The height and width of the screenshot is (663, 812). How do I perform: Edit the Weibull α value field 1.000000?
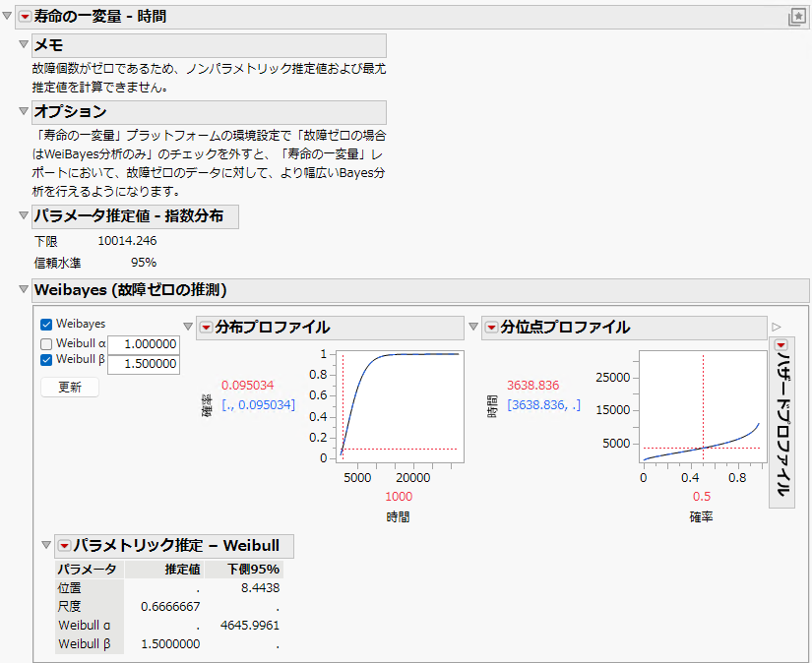click(x=144, y=344)
